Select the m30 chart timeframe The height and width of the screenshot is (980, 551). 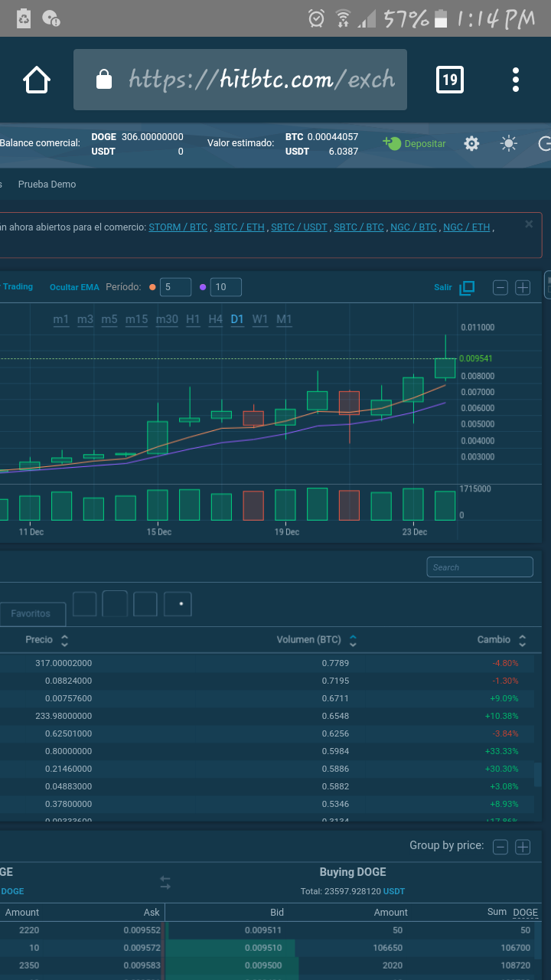coord(167,319)
